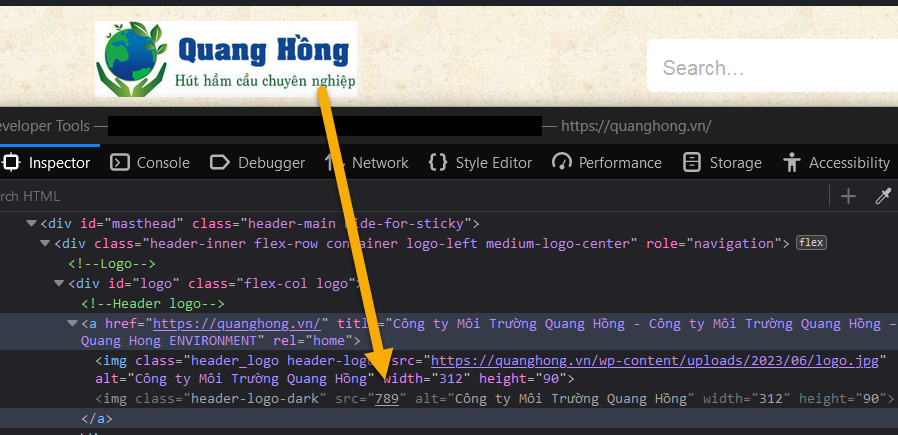
Task: Click the Quang Hồng logo image
Action: [x=226, y=59]
